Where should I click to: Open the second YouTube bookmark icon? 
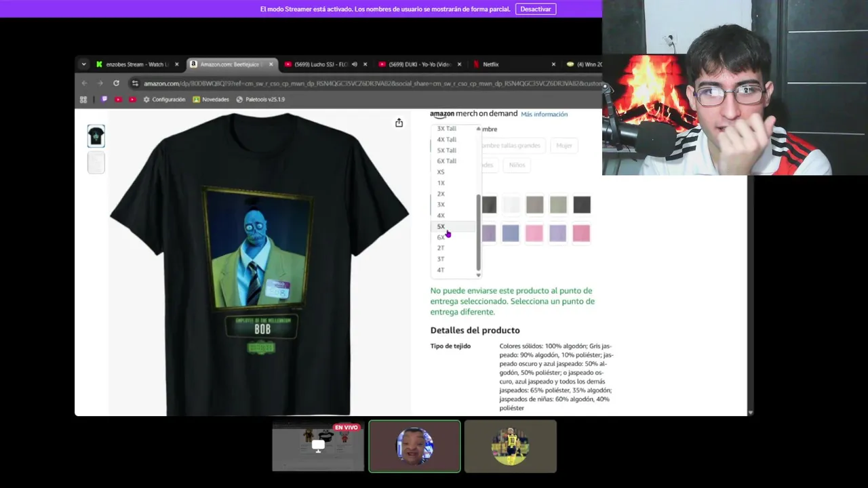pyautogui.click(x=132, y=100)
